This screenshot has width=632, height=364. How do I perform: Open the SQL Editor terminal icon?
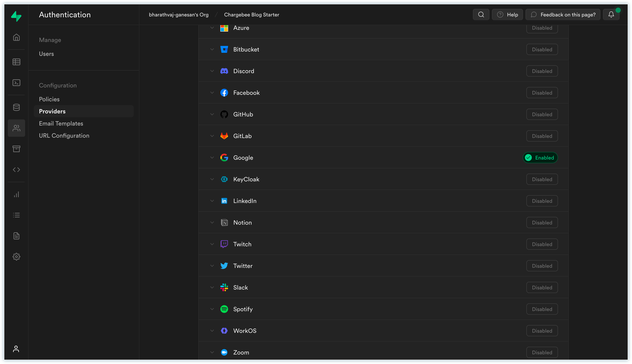pos(16,82)
